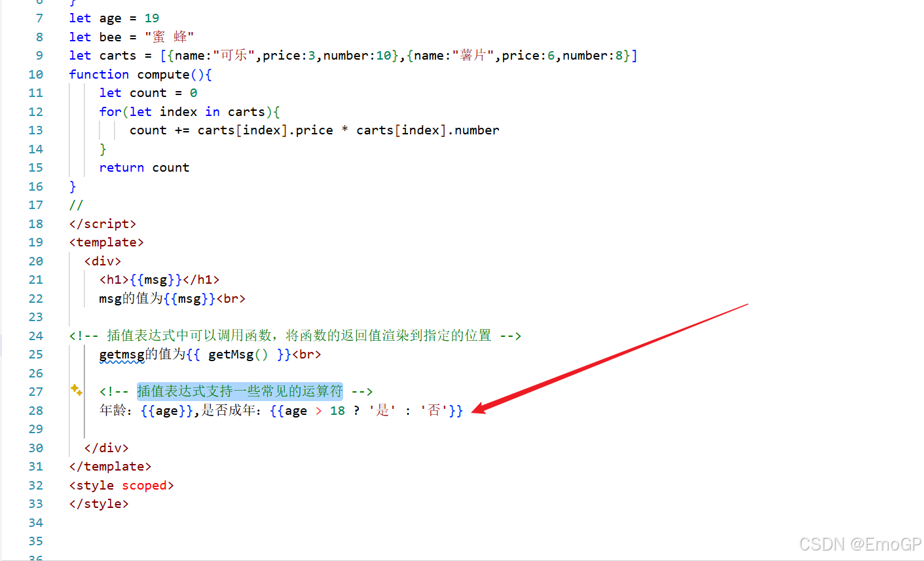924x561 pixels.
Task: Click line number 20 in the gutter
Action: tap(36, 261)
